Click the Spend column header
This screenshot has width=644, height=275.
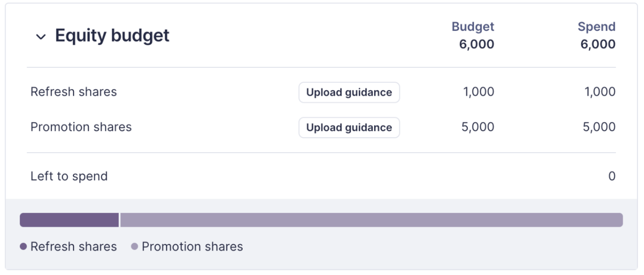596,27
